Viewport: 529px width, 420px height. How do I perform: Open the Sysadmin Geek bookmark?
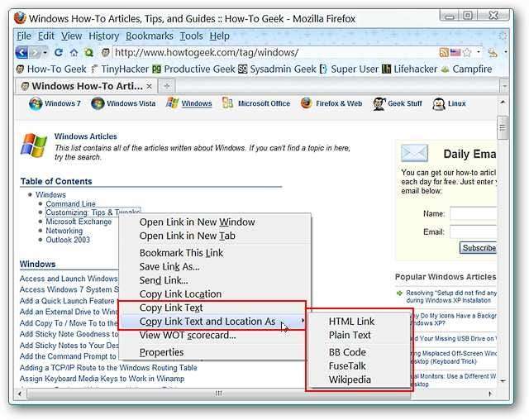pos(277,69)
